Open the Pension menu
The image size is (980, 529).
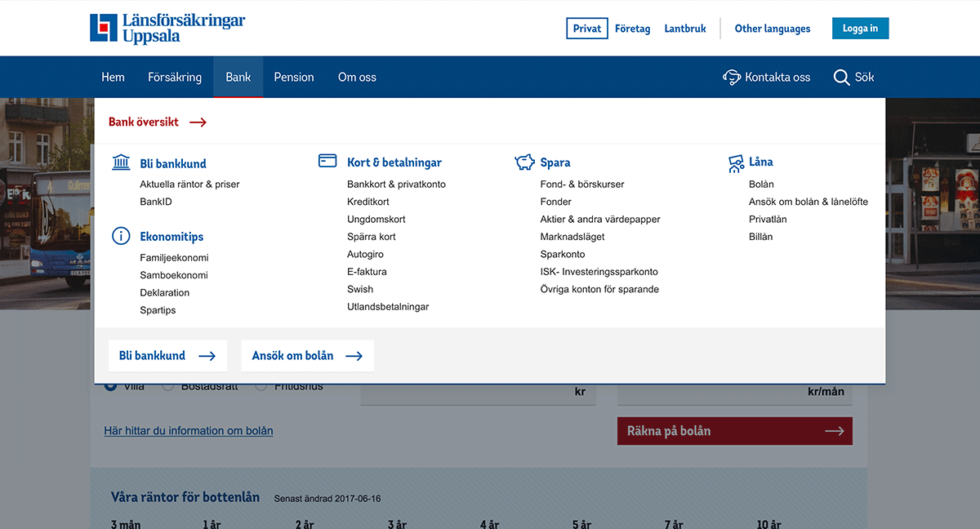tap(294, 77)
